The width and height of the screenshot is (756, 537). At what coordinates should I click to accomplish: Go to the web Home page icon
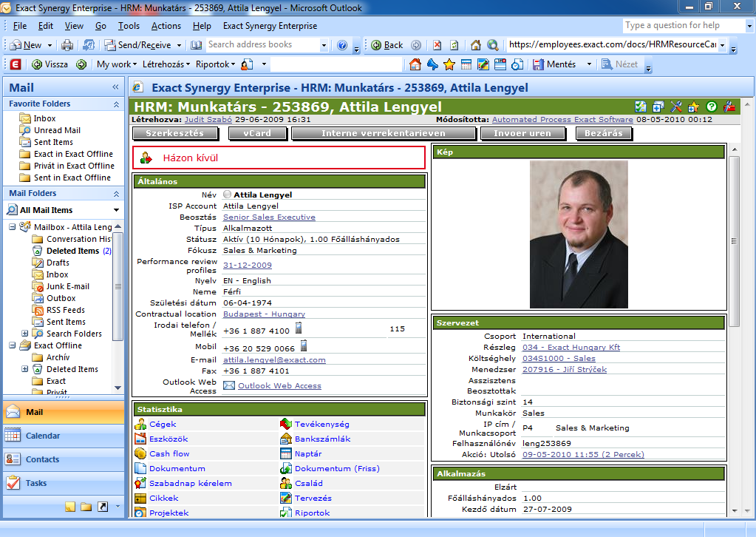[476, 45]
